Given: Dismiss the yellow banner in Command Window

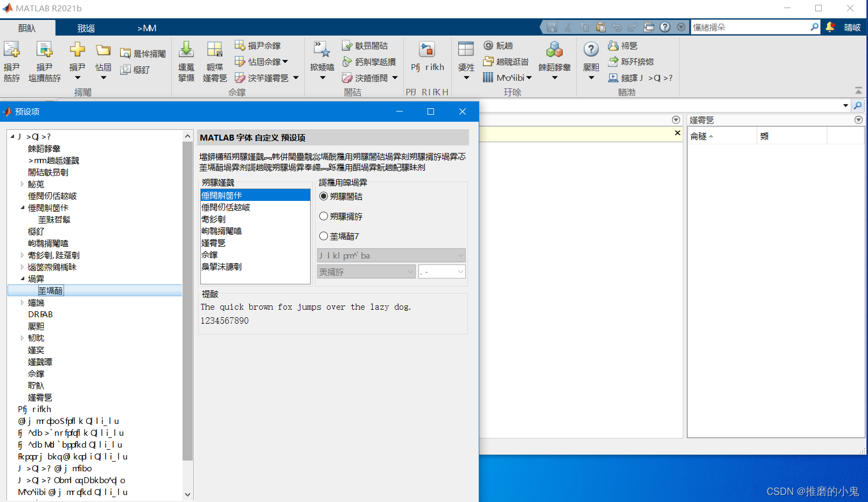Looking at the screenshot, I should 677,133.
